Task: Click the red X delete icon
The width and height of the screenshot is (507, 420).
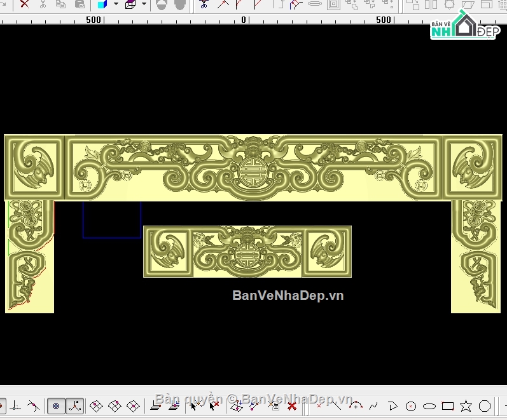Action: pos(24,4)
